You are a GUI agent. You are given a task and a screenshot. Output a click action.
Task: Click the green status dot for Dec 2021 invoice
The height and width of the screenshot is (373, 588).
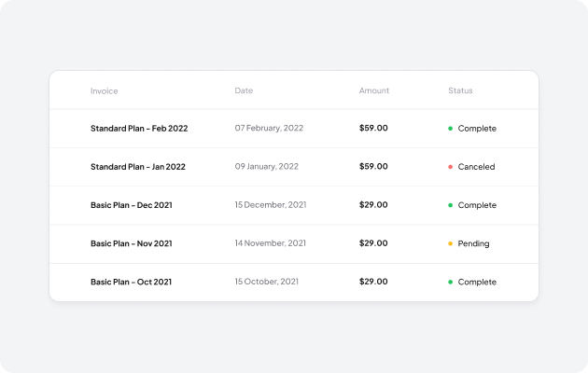[x=451, y=205]
